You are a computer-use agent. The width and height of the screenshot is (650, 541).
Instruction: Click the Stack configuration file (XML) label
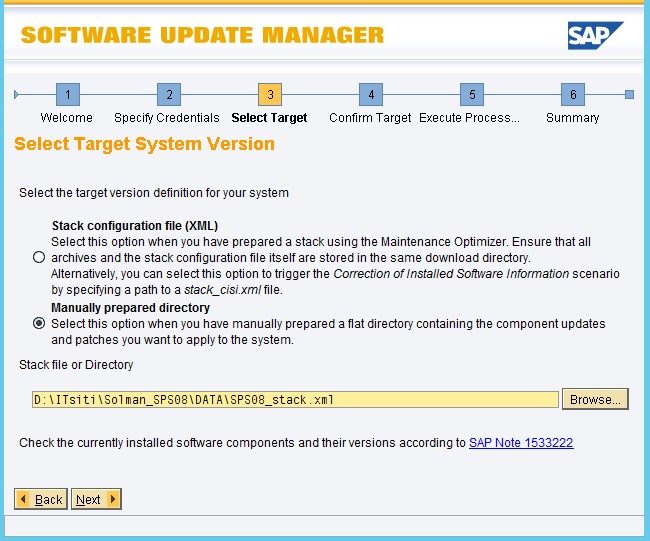pyautogui.click(x=135, y=226)
